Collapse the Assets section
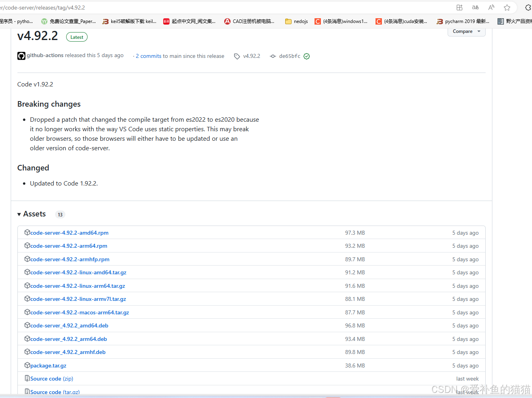Image resolution: width=532 pixels, height=398 pixels. [x=32, y=214]
